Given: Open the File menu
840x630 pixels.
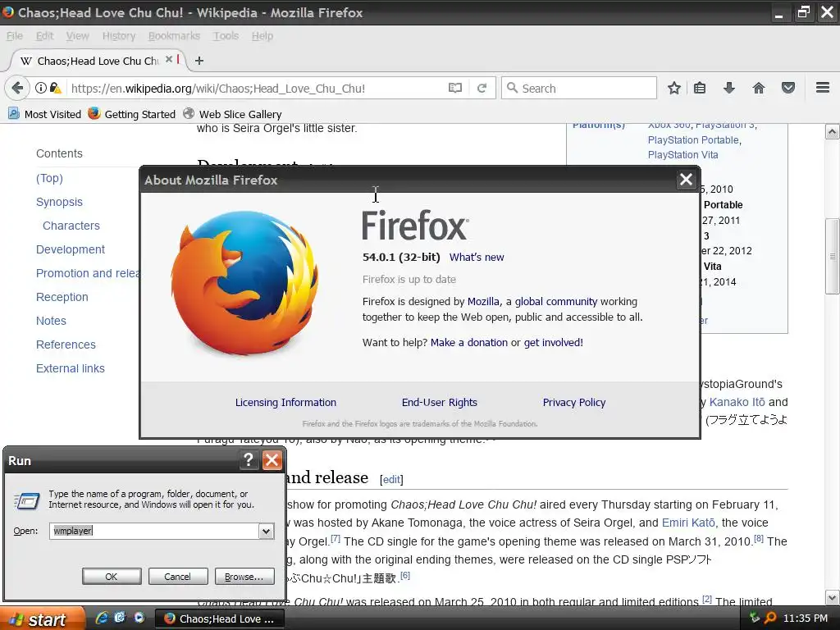Looking at the screenshot, I should 15,36.
